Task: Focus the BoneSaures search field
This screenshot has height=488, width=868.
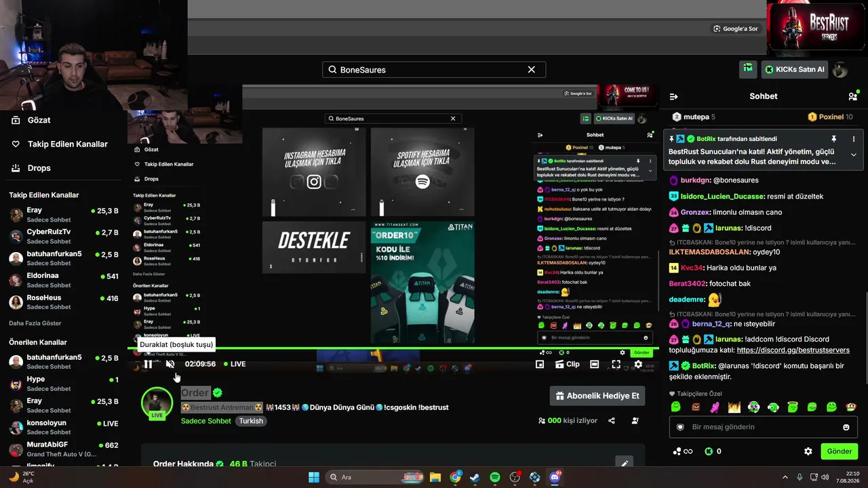Action: point(433,70)
